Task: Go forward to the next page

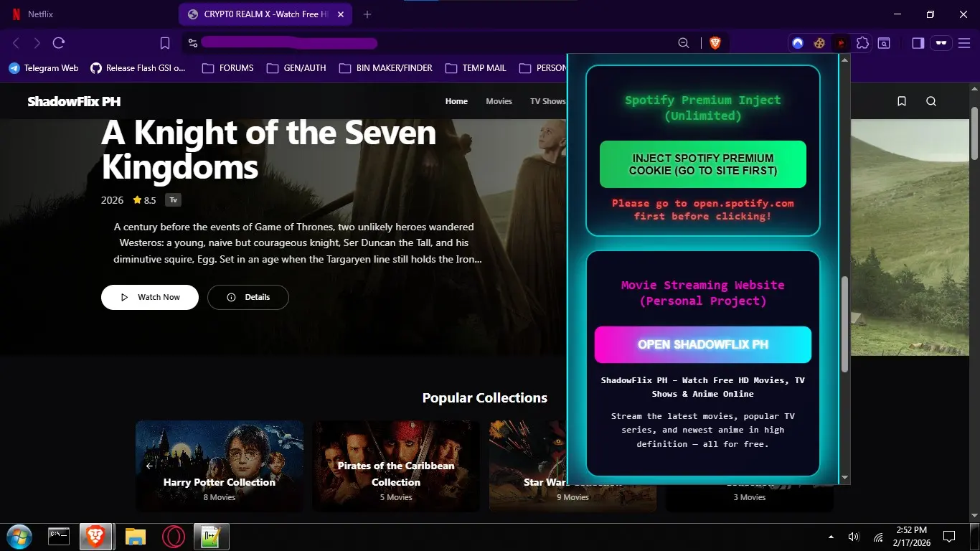Action: [x=37, y=43]
